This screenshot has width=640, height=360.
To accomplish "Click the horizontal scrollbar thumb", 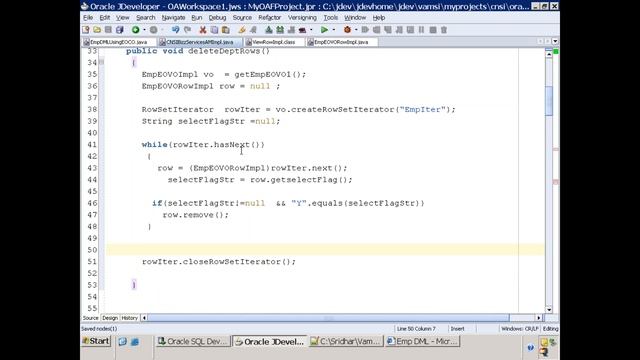I will point(329,318).
